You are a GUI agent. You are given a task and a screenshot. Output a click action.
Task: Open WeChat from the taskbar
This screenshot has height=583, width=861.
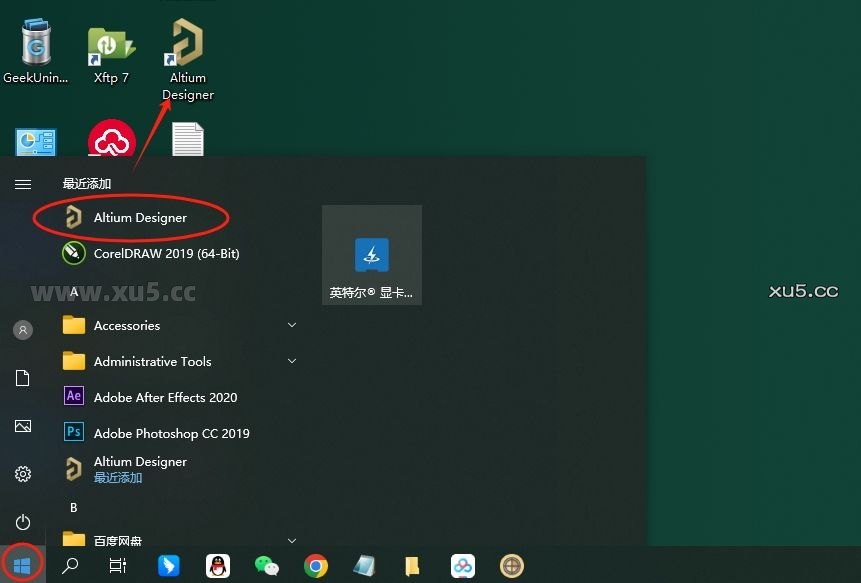pyautogui.click(x=266, y=565)
